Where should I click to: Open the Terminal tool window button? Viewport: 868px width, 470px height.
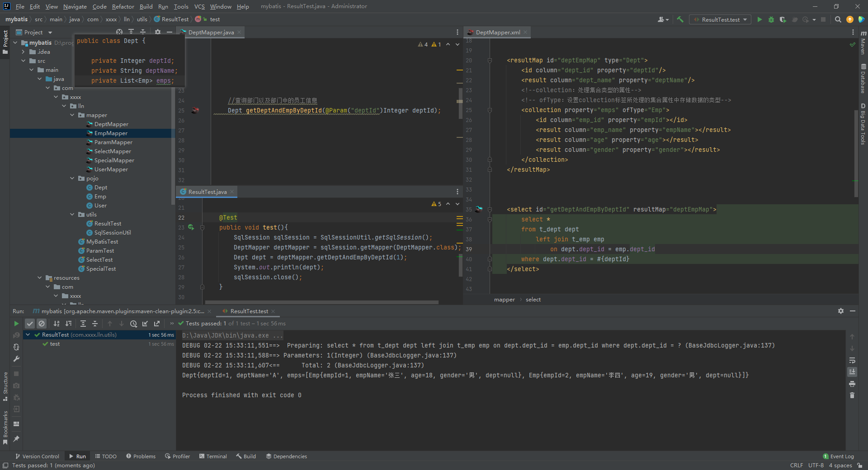pyautogui.click(x=213, y=456)
